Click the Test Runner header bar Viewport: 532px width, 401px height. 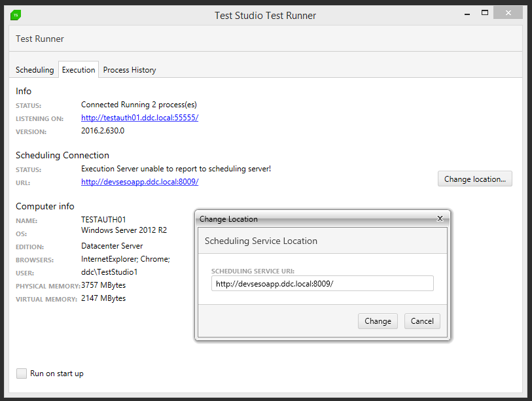pyautogui.click(x=262, y=39)
